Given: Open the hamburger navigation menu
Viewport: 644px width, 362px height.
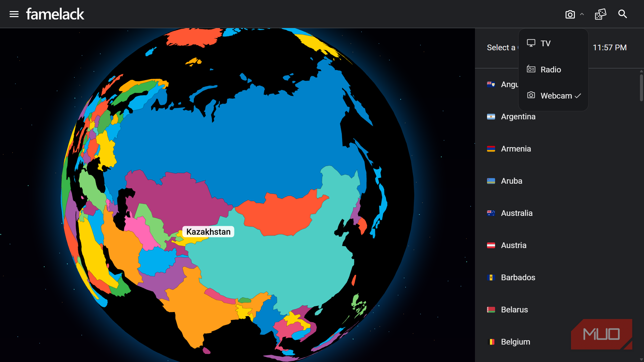Looking at the screenshot, I should [x=14, y=14].
